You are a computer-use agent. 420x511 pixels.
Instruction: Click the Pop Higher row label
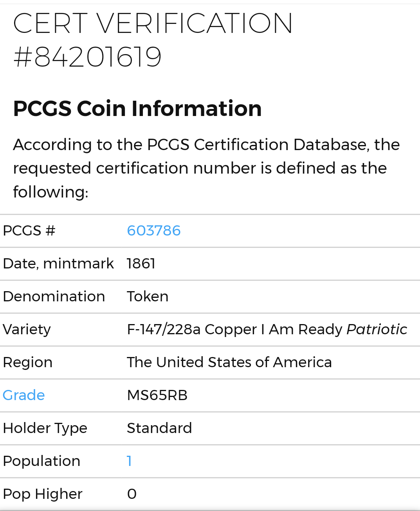point(43,494)
